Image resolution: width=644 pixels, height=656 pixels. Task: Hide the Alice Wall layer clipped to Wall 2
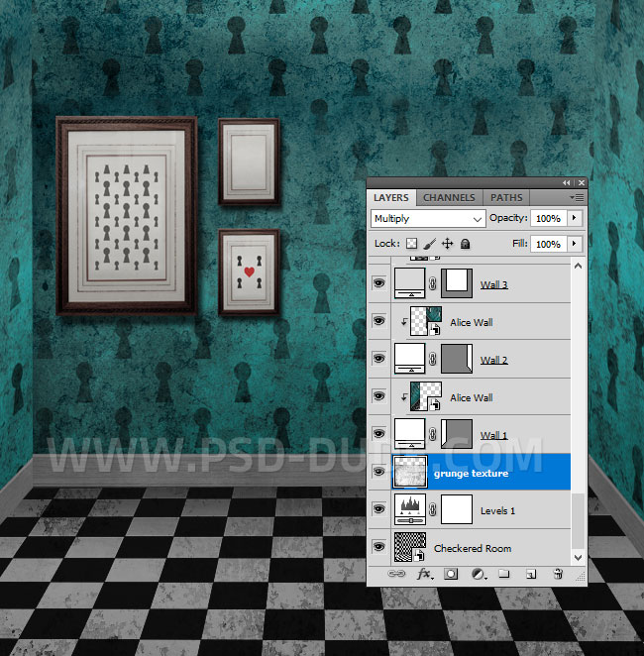pyautogui.click(x=378, y=395)
